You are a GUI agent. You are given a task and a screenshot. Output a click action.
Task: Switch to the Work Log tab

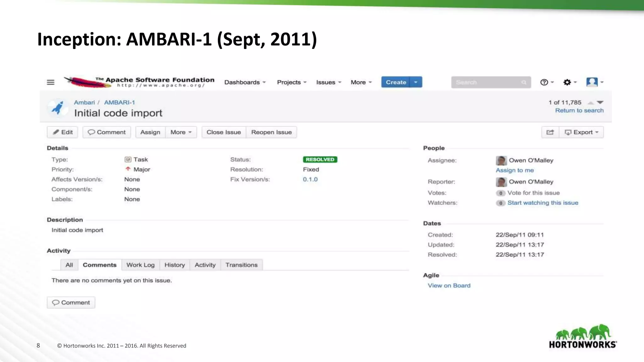pyautogui.click(x=141, y=265)
